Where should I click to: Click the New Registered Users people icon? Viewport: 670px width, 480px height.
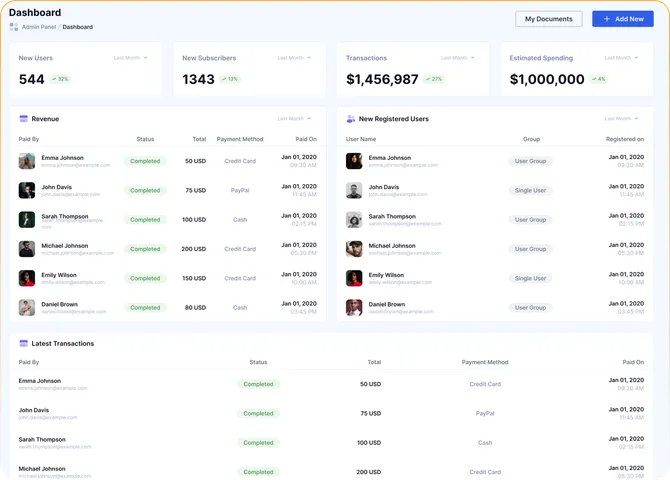[x=350, y=119]
